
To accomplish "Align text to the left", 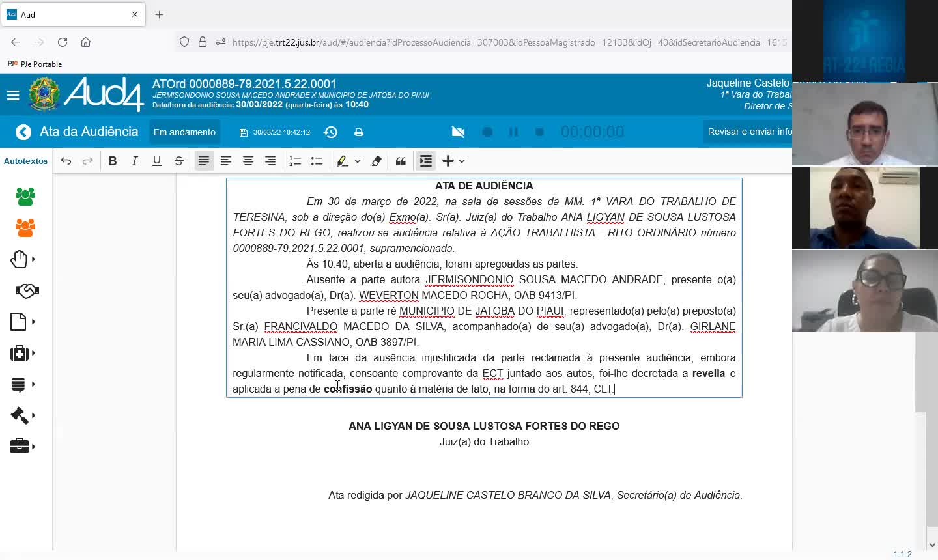I will click(226, 161).
